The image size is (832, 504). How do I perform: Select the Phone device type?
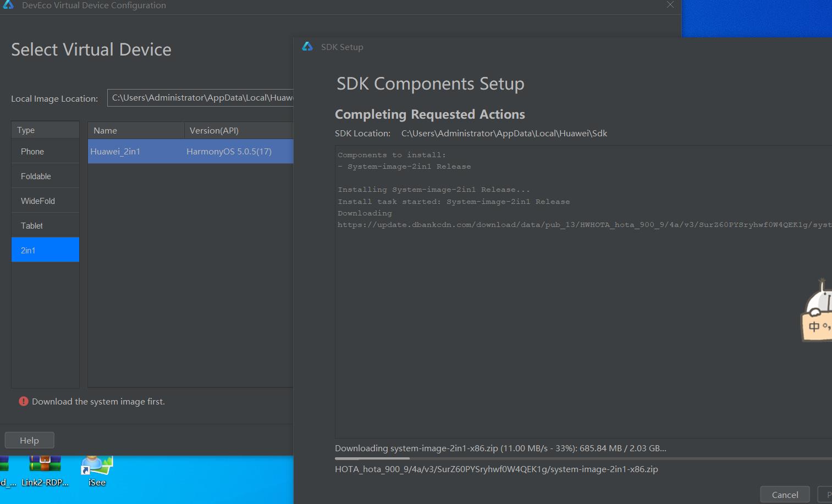(x=45, y=151)
